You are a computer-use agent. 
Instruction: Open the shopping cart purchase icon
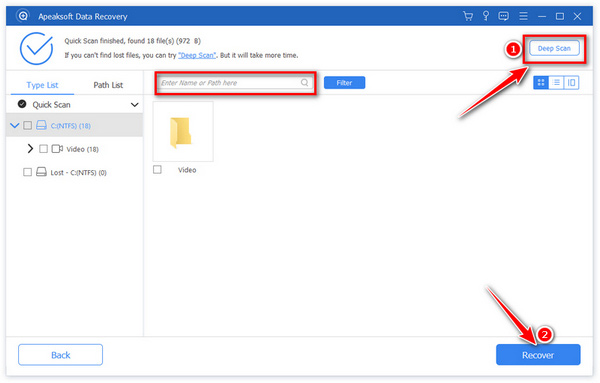click(468, 16)
